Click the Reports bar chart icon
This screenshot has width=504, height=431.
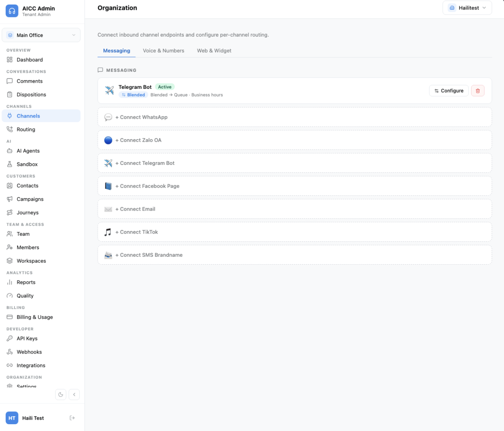10,282
